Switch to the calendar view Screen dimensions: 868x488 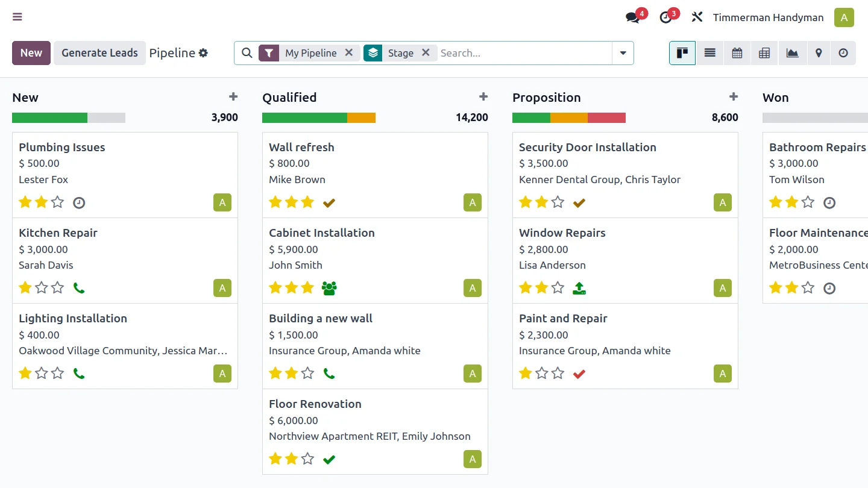pyautogui.click(x=737, y=53)
